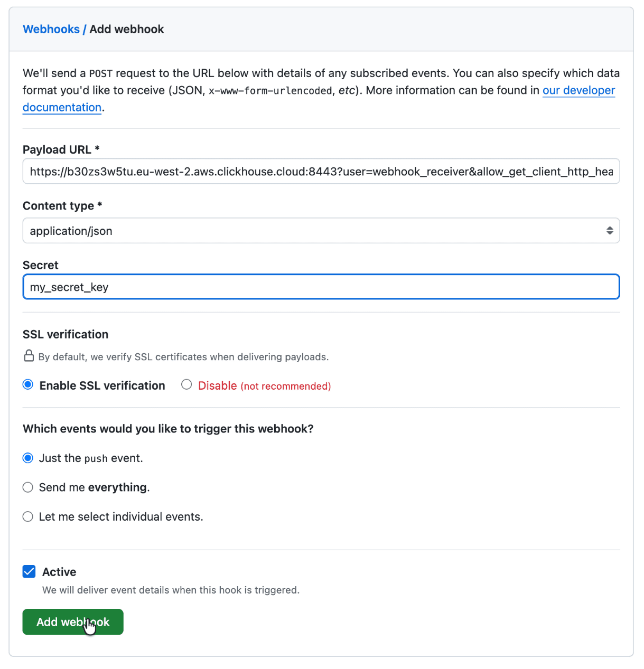The width and height of the screenshot is (644, 669).
Task: Open the developer documentation link
Action: click(578, 90)
